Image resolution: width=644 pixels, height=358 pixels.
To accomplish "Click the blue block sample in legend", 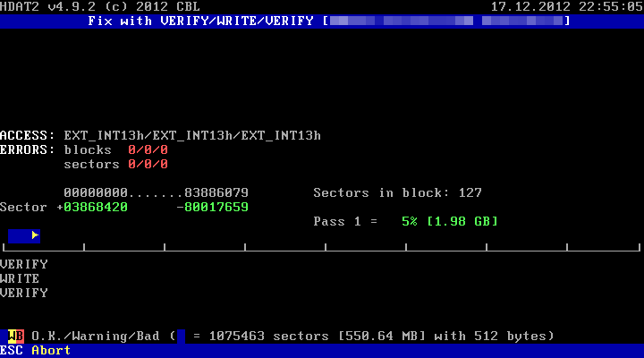I will [x=181, y=336].
